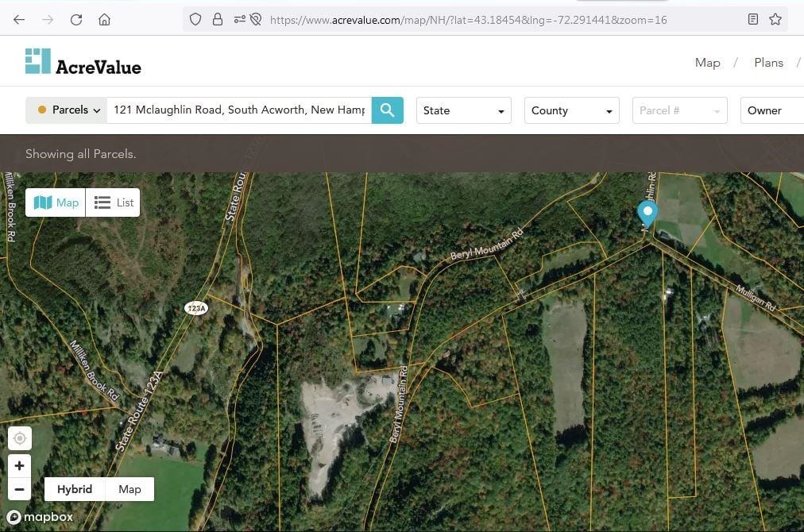The image size is (804, 532).
Task: Click the blue location pin marker
Action: pos(647,214)
